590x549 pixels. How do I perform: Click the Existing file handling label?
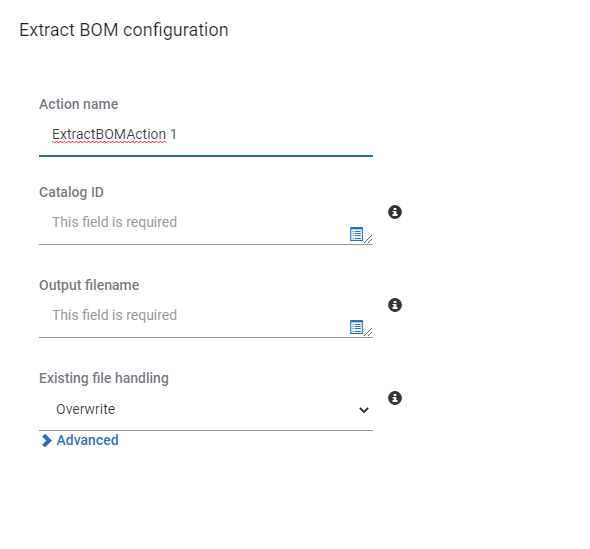pyautogui.click(x=104, y=378)
